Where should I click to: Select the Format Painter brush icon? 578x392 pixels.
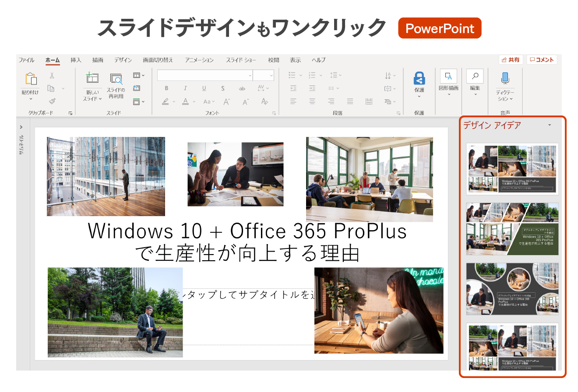pos(52,101)
